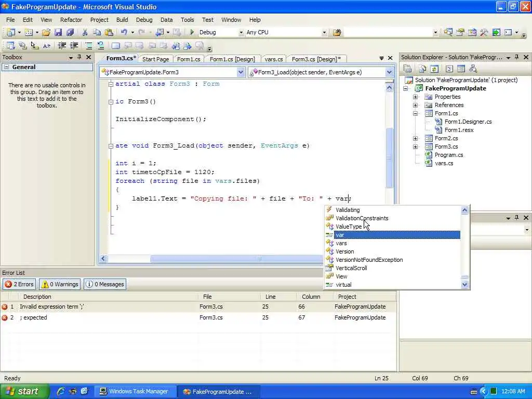
Task: Click Solution Explorer Properties icon
Action: pos(407,69)
